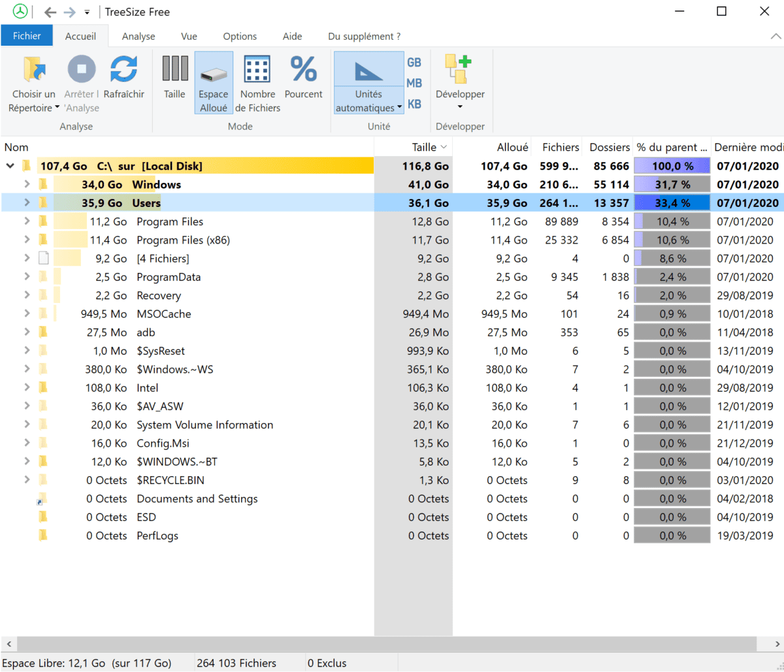The height and width of the screenshot is (672, 784).
Task: Click the Users 33,4 % percent bar
Action: [672, 203]
